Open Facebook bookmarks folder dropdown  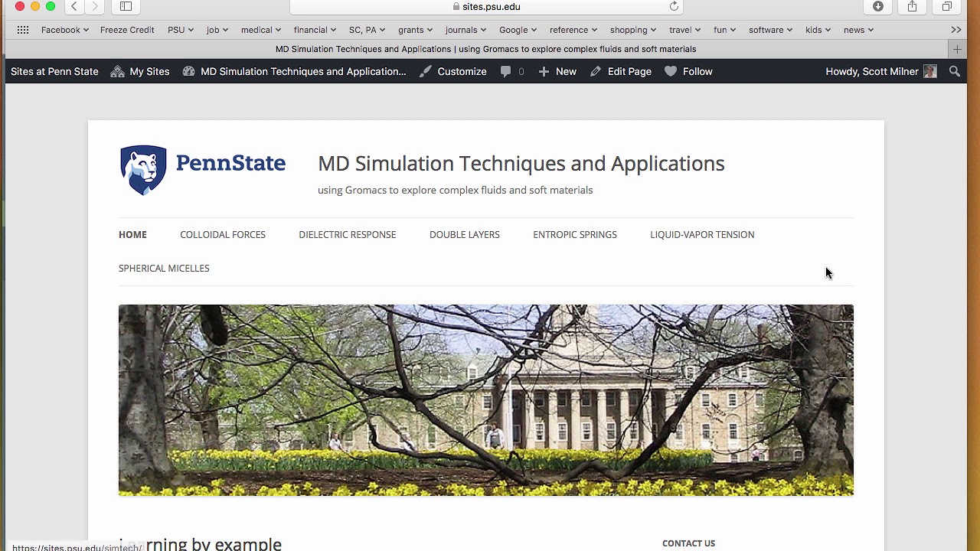[65, 30]
